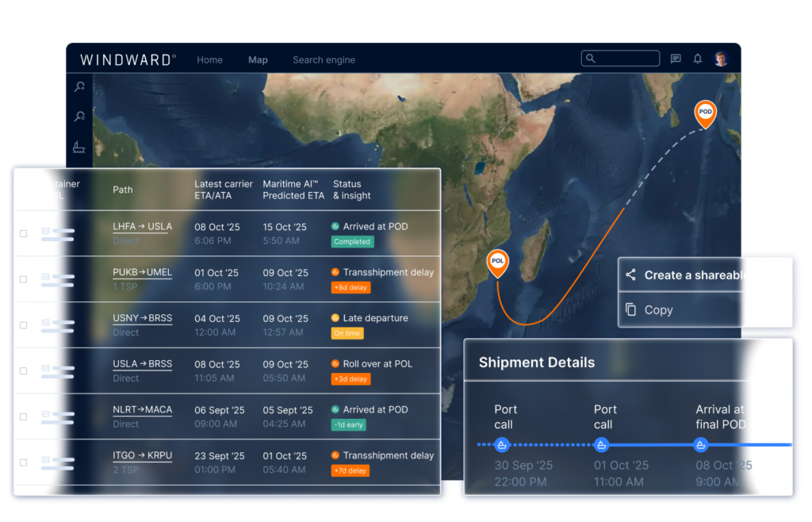This screenshot has height=522, width=812.
Task: Tick the checkbox for PUKB→UMEL row
Action: coord(23,279)
